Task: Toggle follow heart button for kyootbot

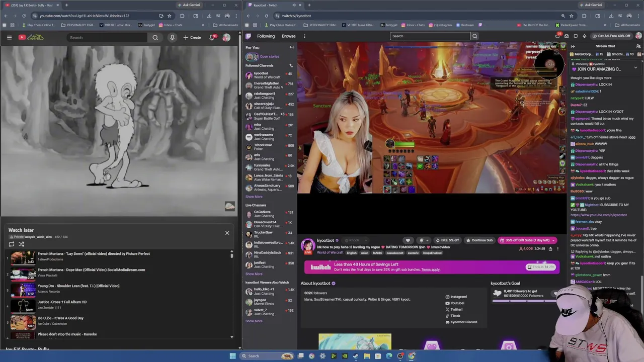Action: click(408, 240)
